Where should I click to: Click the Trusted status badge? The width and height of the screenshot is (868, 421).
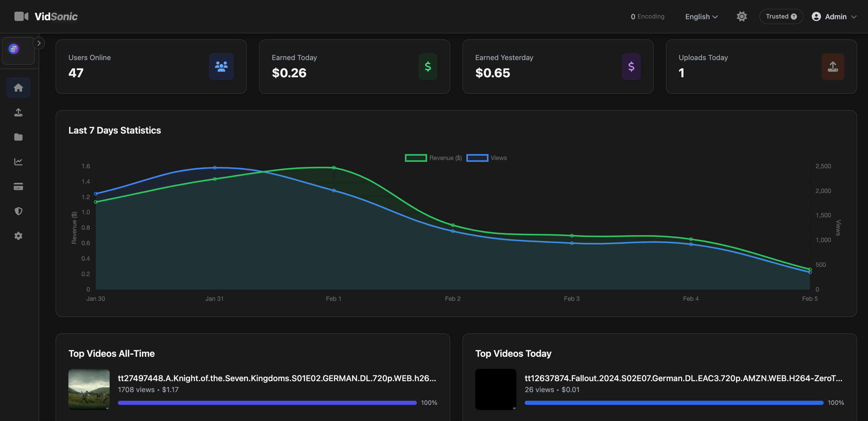point(781,16)
